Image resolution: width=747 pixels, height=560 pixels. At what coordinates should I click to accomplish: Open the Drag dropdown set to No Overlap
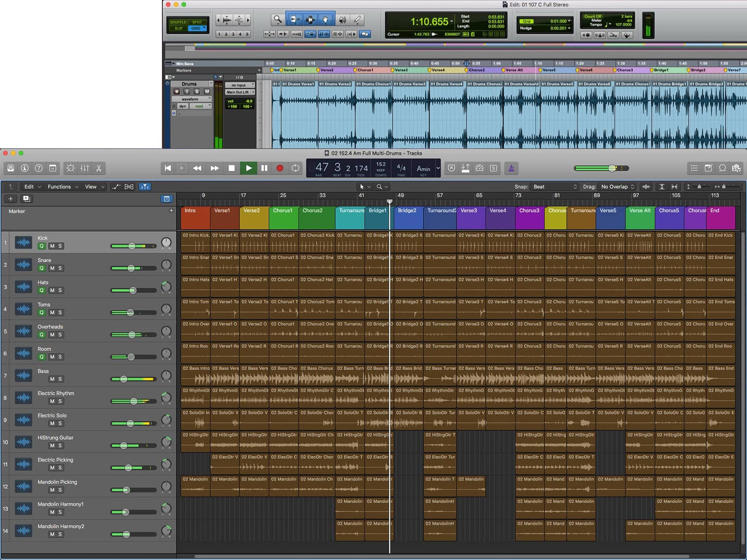[x=617, y=187]
